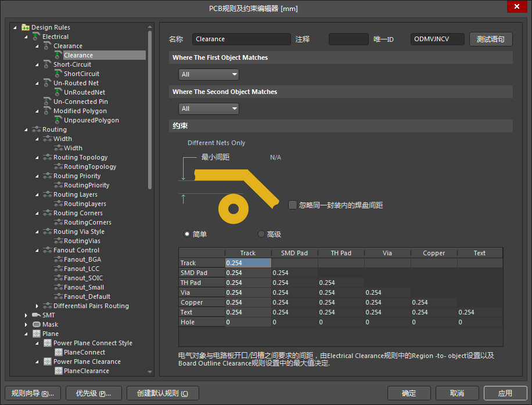Screen dimensions: 532x405
Task: Select the Track-to-Track 0.254 cell
Action: [248, 263]
